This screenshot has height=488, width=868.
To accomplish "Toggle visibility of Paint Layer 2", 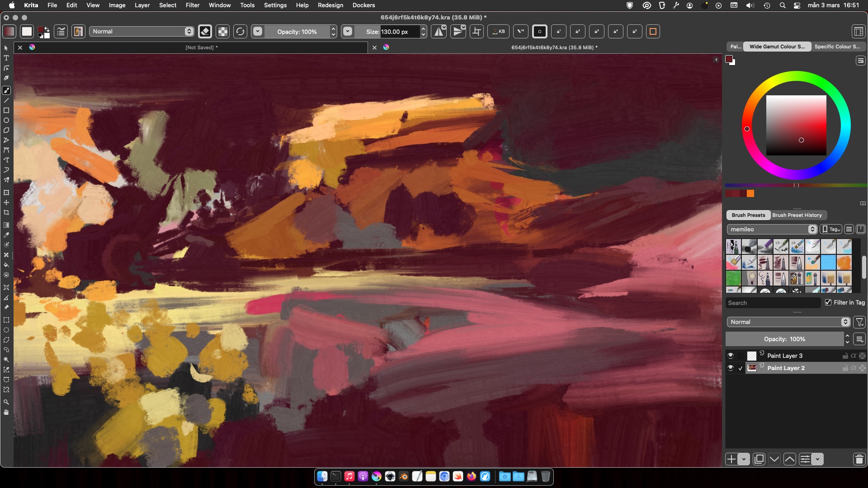I will (x=731, y=368).
